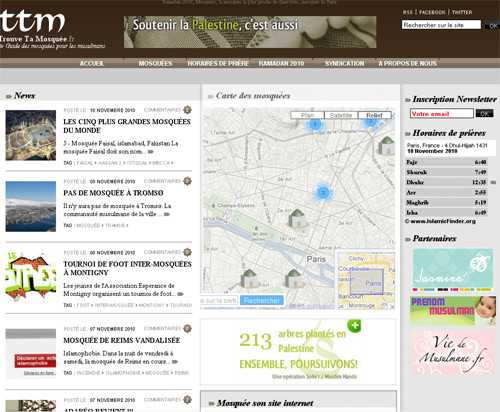Click read-more arrow after Reims mosquée excerpt
The height and width of the screenshot is (412, 500).
[175, 362]
